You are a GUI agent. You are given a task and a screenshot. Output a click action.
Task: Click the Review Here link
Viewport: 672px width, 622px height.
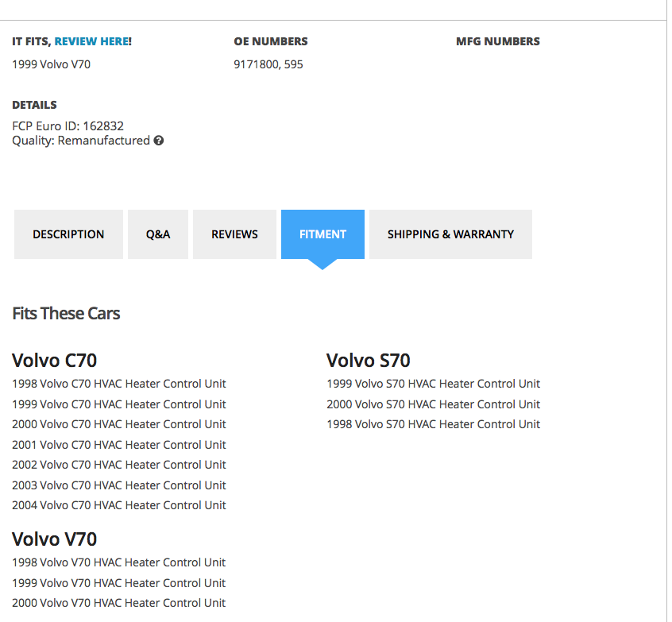click(92, 41)
